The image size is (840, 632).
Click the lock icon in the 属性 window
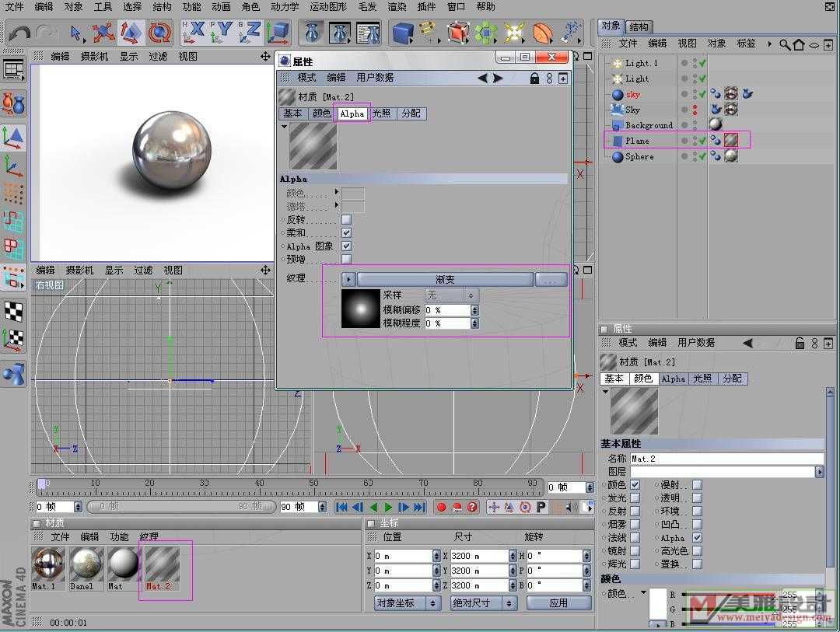(534, 78)
